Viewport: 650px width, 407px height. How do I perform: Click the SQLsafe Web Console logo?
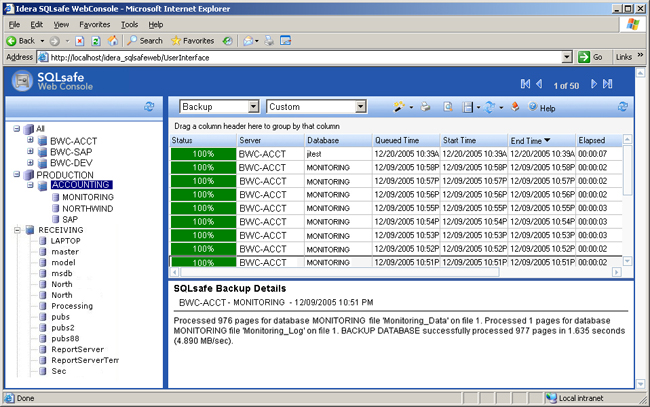(53, 81)
